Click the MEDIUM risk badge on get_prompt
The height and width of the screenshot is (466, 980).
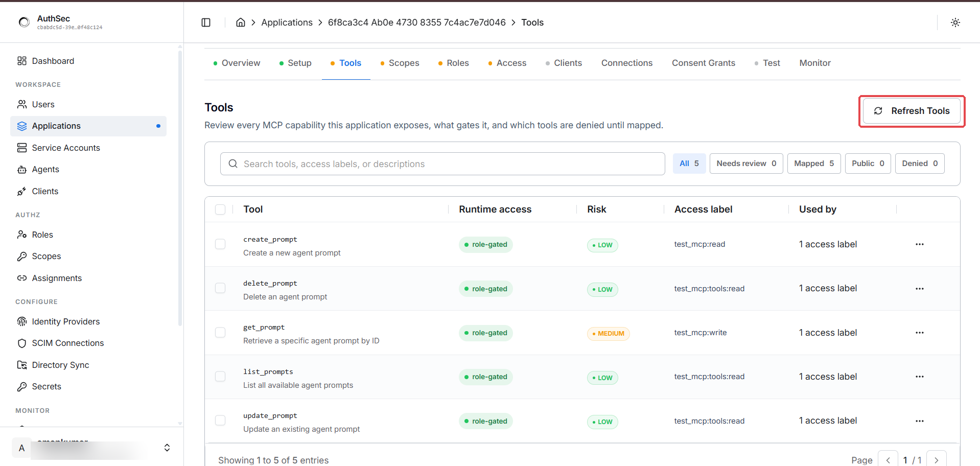[608, 333]
